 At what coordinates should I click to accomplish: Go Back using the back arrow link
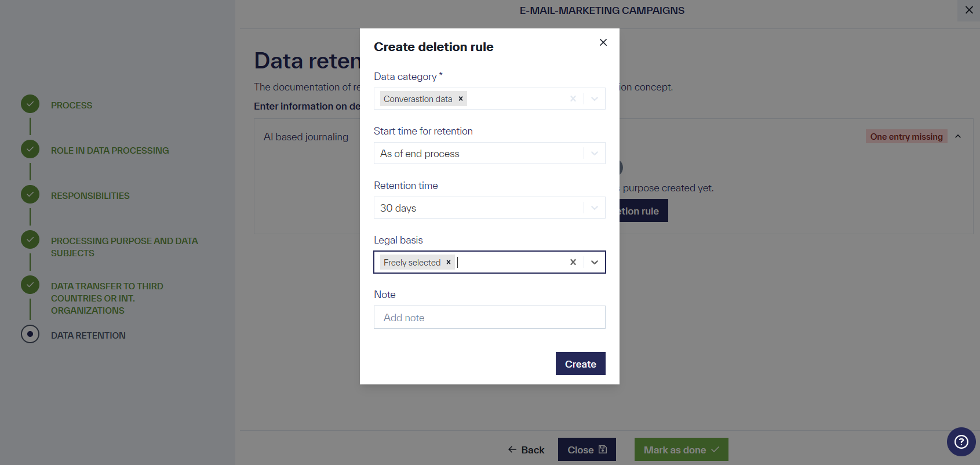pyautogui.click(x=512, y=449)
